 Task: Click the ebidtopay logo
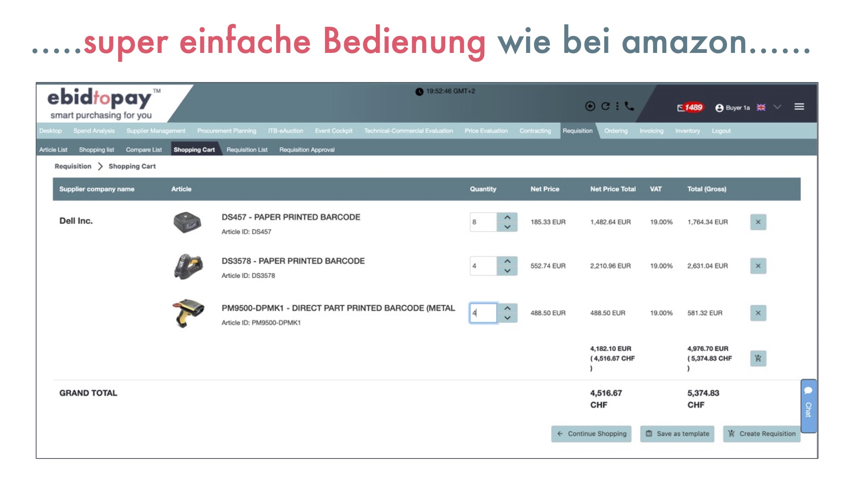click(104, 103)
